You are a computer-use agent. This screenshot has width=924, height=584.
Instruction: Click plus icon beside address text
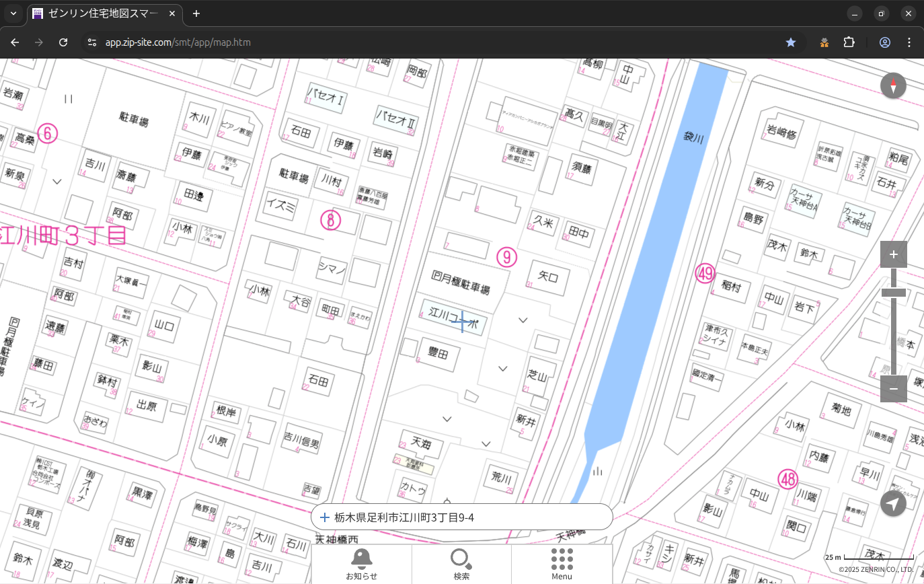(325, 517)
